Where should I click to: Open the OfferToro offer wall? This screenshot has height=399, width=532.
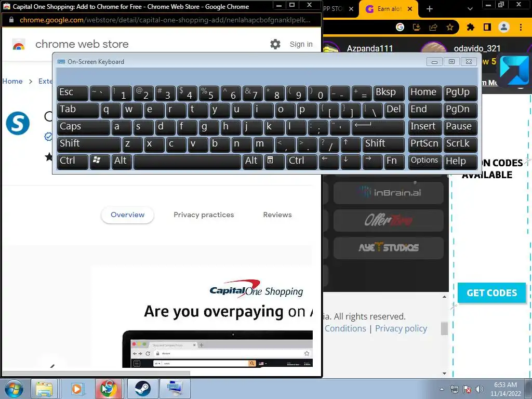click(389, 220)
